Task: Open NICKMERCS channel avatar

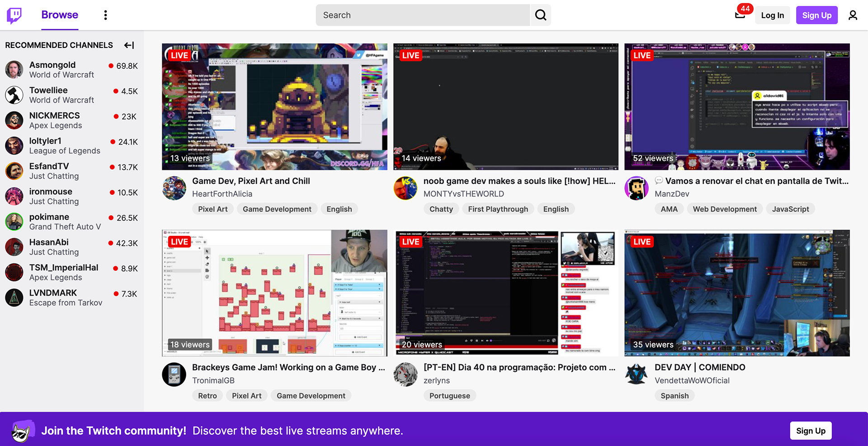Action: click(14, 120)
